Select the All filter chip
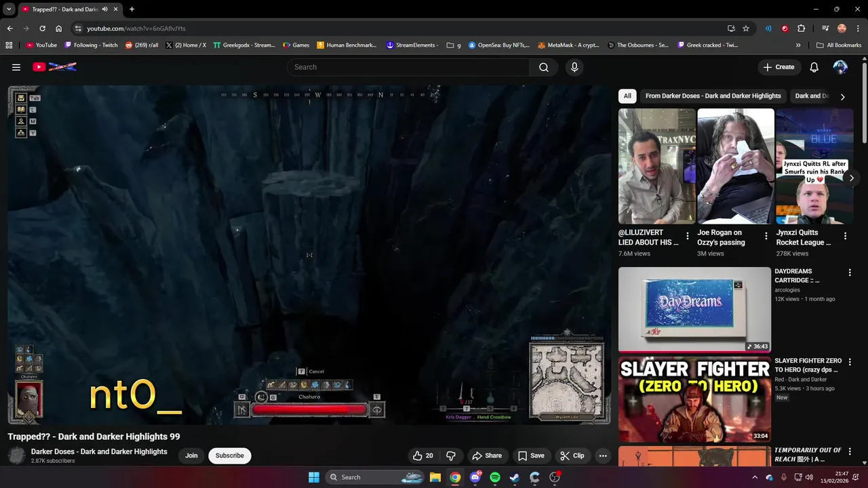 pos(627,96)
